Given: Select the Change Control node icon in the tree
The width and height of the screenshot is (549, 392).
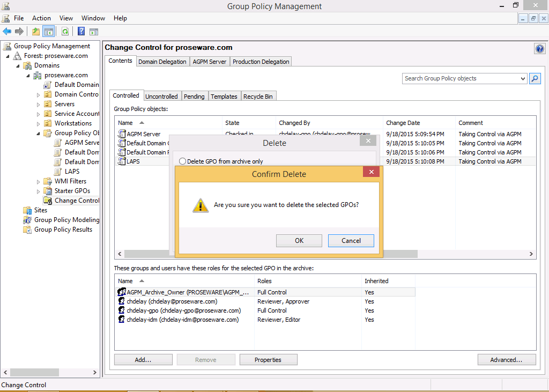Looking at the screenshot, I should 48,201.
